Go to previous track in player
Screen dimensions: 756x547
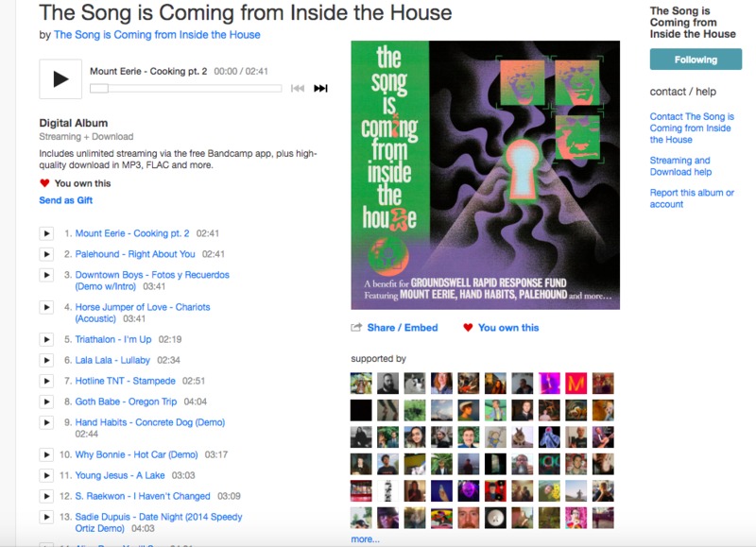tap(298, 88)
